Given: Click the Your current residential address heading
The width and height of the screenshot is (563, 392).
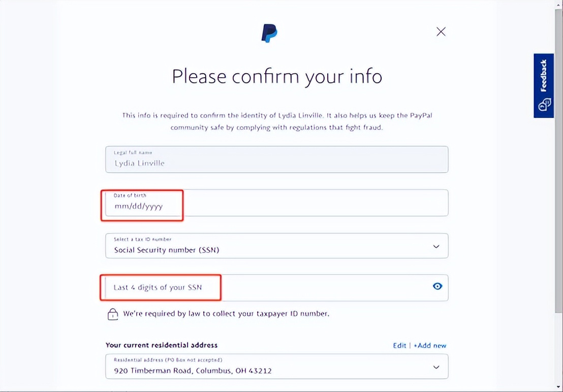Looking at the screenshot, I should [x=161, y=345].
